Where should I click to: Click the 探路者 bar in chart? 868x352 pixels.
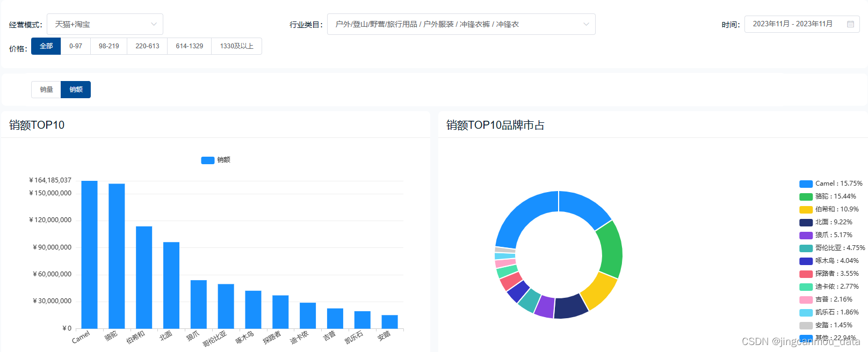(x=280, y=312)
